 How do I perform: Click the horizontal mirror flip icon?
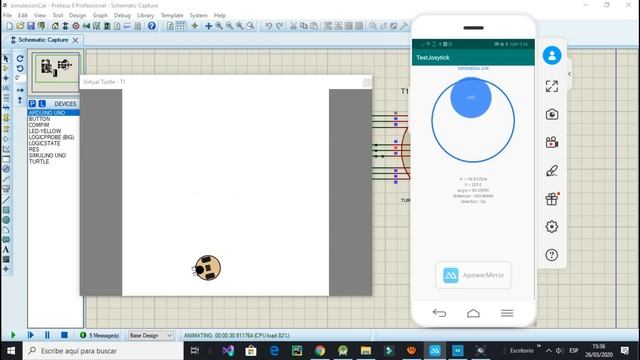pyautogui.click(x=20, y=90)
